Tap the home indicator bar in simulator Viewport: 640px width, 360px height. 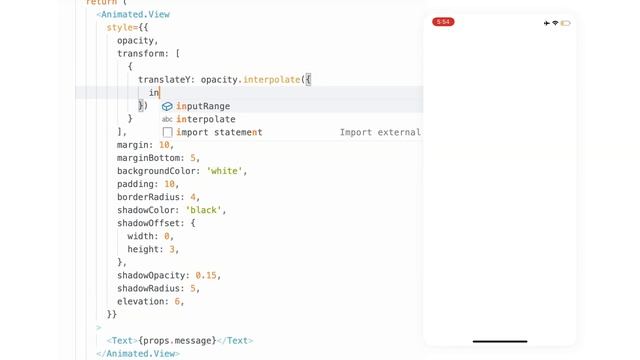(x=500, y=341)
